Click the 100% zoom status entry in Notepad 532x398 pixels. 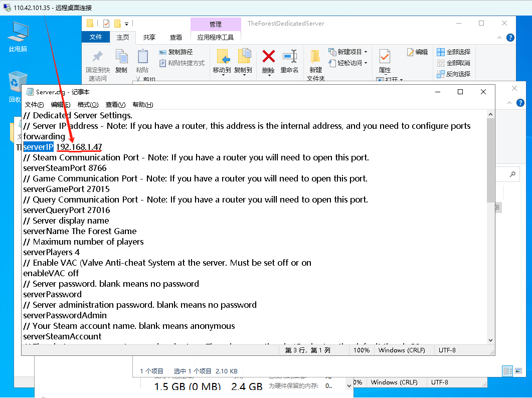(x=362, y=350)
